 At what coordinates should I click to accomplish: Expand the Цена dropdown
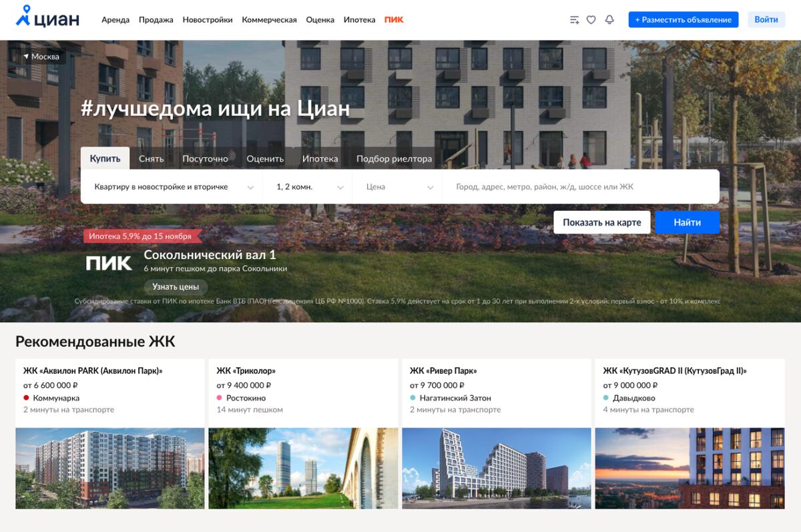[398, 187]
